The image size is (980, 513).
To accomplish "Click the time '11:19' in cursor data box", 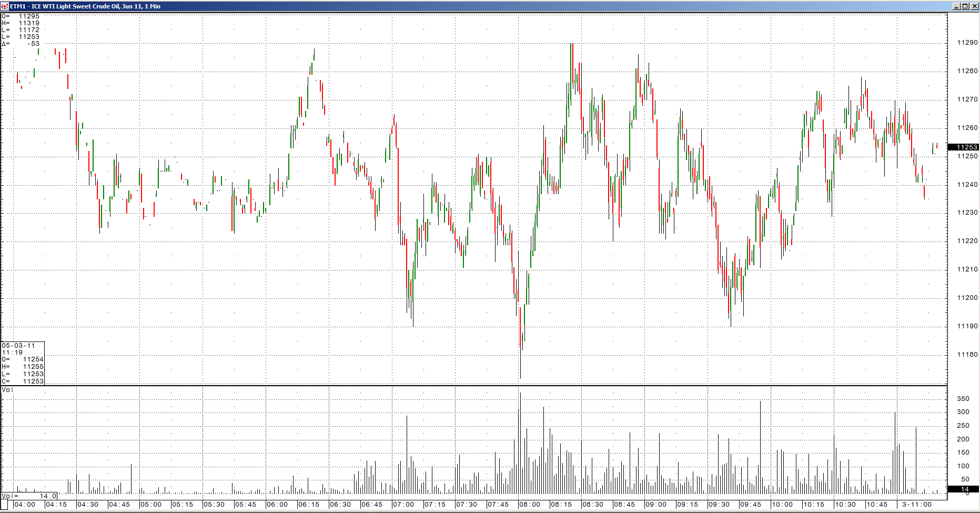I will [x=12, y=353].
